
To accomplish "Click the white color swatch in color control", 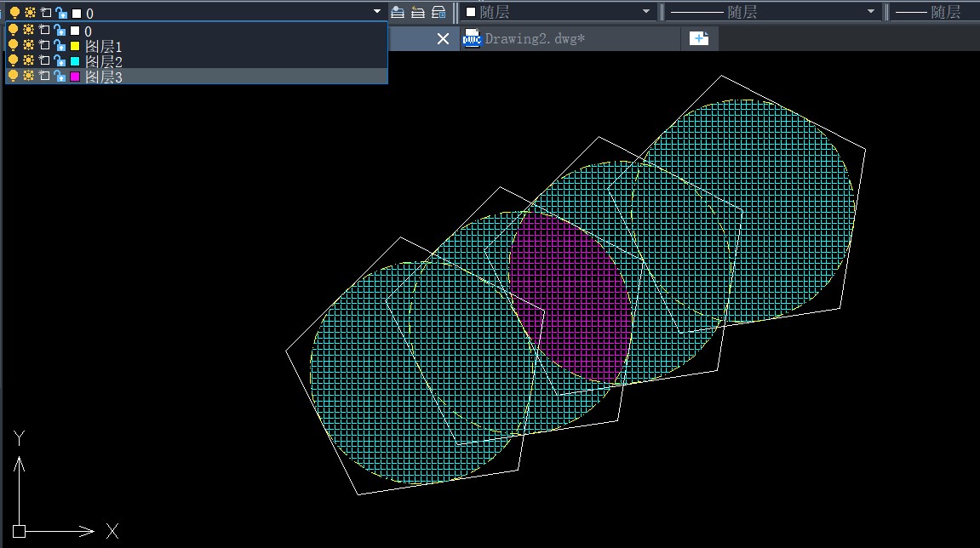I will tap(471, 12).
